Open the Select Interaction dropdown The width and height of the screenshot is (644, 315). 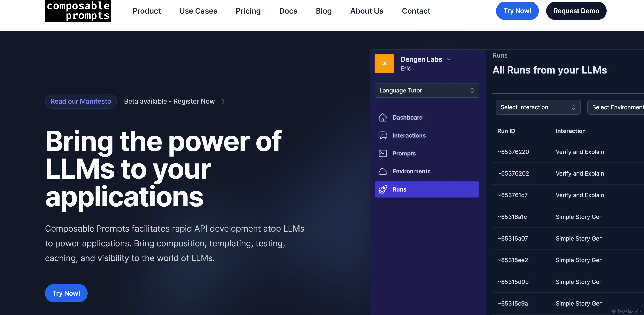coord(538,107)
